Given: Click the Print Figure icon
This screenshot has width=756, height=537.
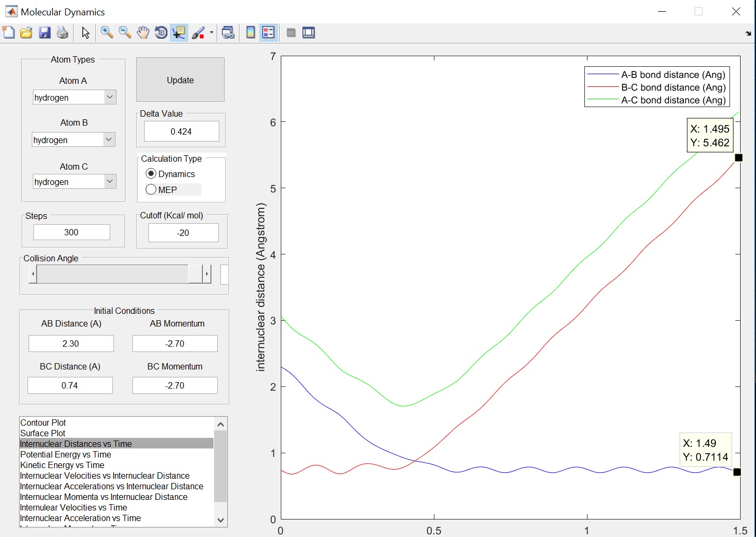Looking at the screenshot, I should tap(63, 33).
